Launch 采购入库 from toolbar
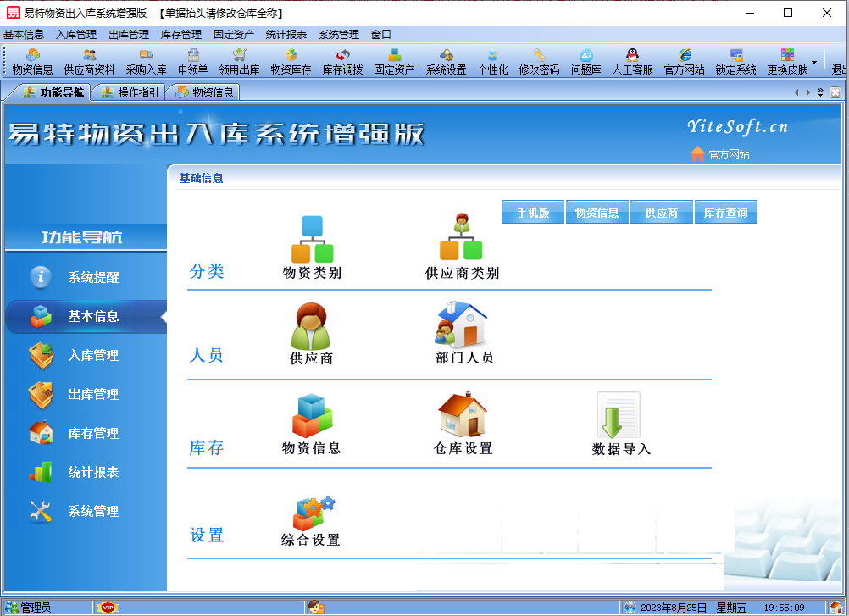Image resolution: width=849 pixels, height=616 pixels. (147, 62)
